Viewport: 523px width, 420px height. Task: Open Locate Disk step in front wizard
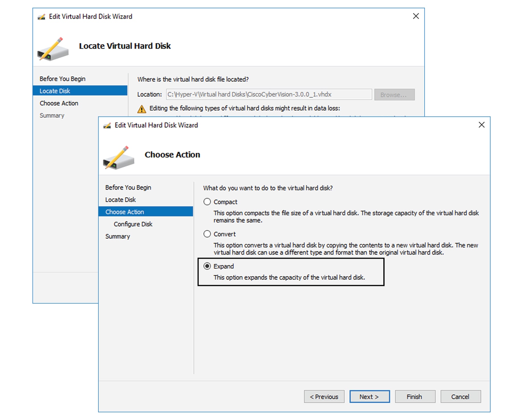[120, 200]
